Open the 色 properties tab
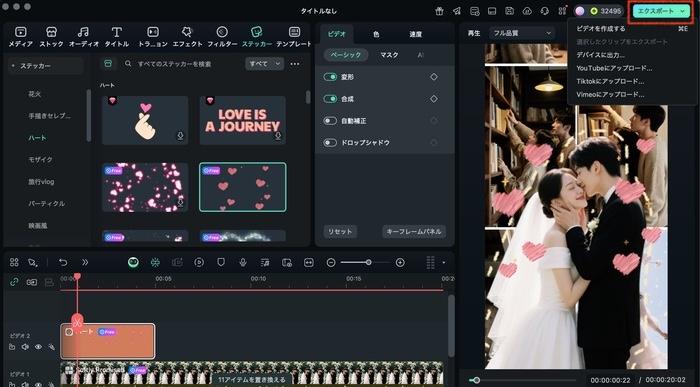The height and width of the screenshot is (387, 700). point(376,34)
